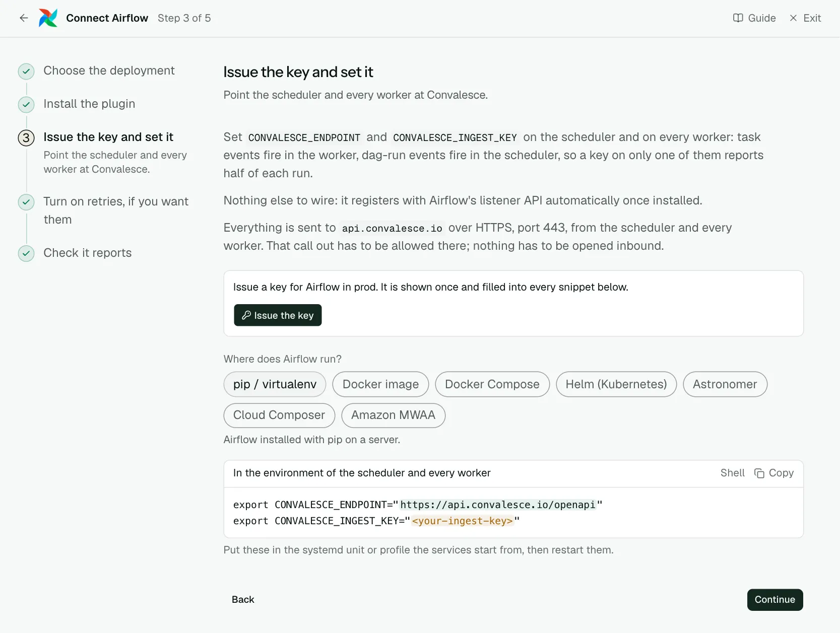Select the Docker image option
Viewport: 840px width, 633px height.
[x=380, y=384]
